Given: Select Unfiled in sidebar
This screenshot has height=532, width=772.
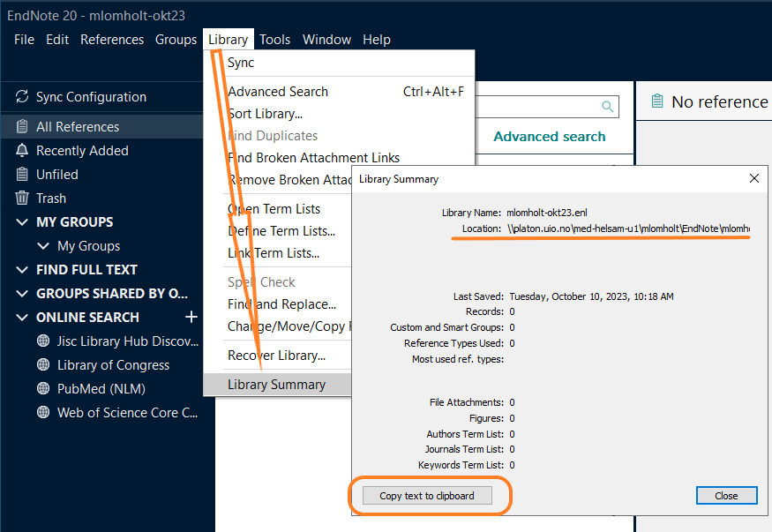Looking at the screenshot, I should tap(101, 174).
